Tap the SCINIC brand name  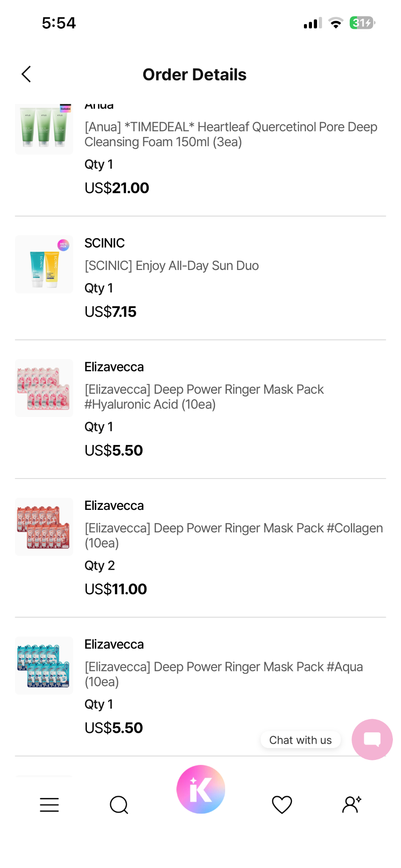(x=105, y=243)
